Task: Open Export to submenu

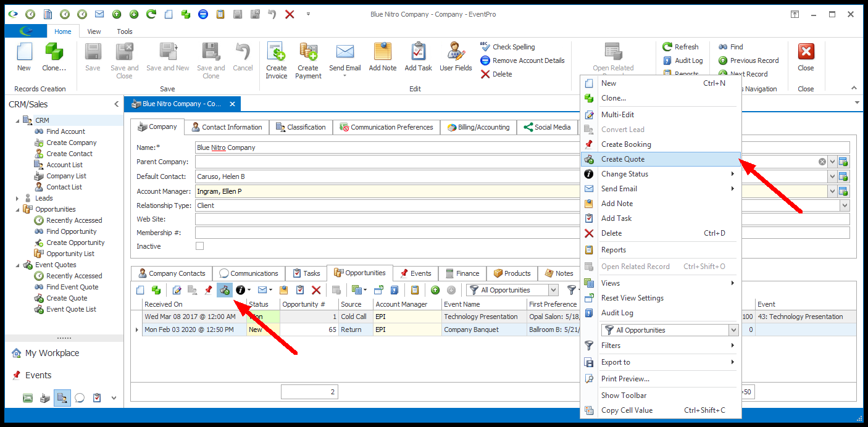Action: point(661,362)
